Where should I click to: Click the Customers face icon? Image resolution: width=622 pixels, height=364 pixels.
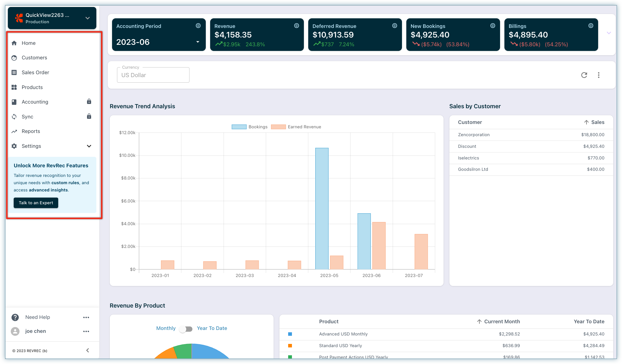[14, 58]
